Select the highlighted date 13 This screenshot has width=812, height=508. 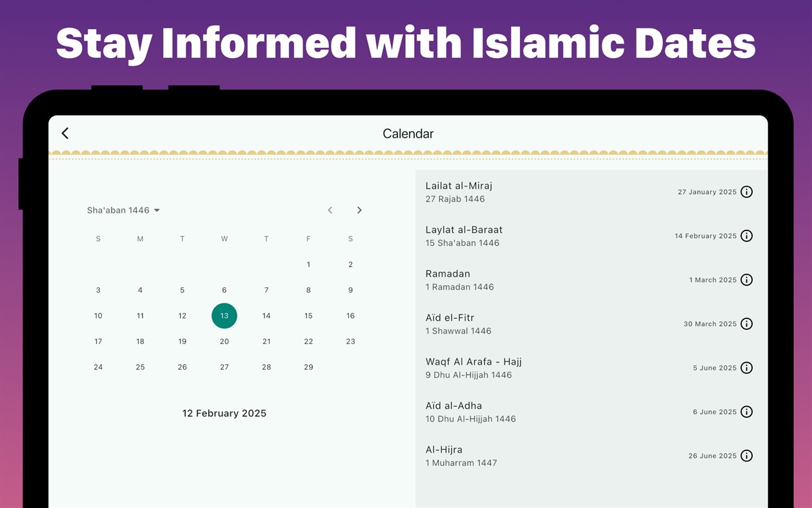(224, 316)
